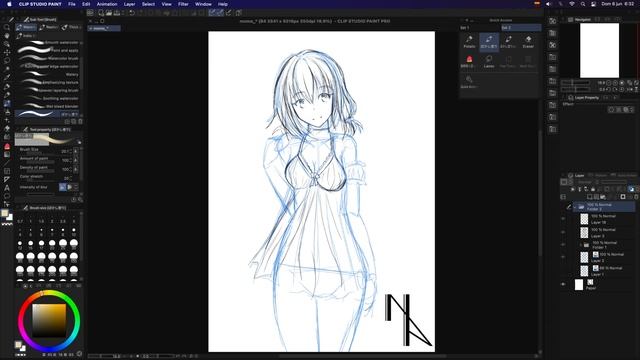Open the Window menu
This screenshot has width=640, height=360.
(203, 4)
